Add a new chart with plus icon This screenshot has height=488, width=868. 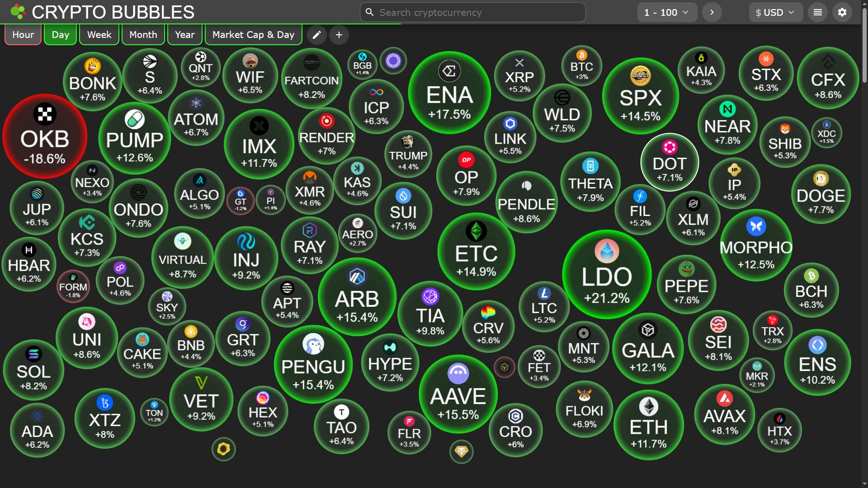[339, 35]
